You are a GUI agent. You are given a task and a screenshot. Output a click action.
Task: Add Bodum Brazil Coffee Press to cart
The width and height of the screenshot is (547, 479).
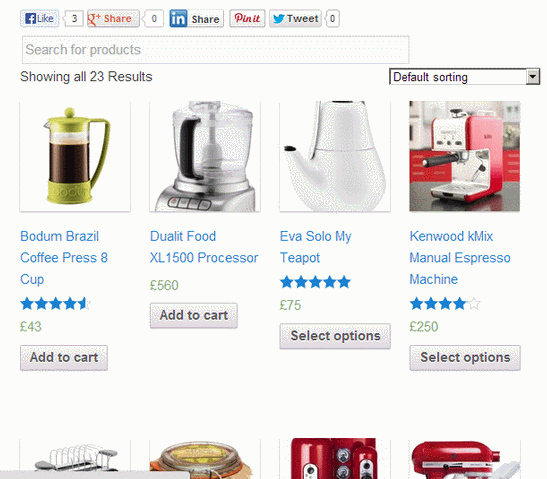click(x=64, y=358)
